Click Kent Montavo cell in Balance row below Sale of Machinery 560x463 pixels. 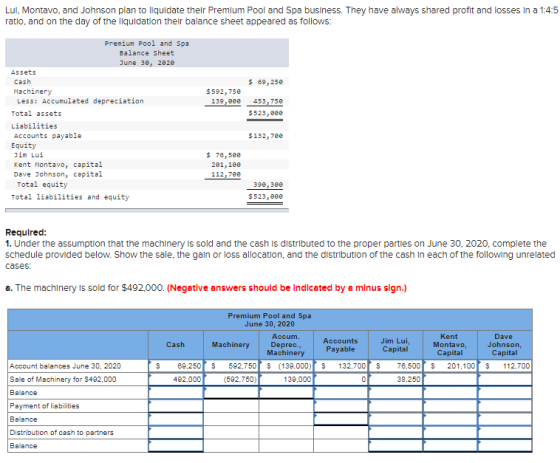click(x=450, y=392)
